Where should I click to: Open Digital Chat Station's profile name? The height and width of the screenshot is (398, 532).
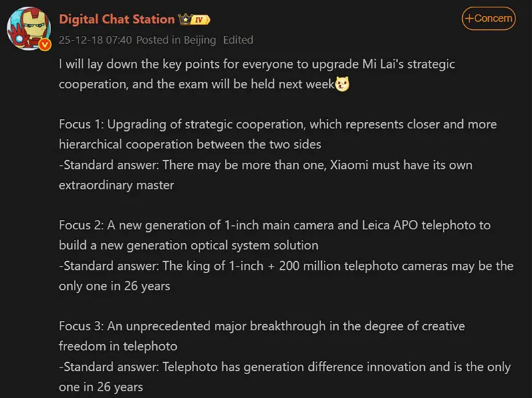[116, 19]
